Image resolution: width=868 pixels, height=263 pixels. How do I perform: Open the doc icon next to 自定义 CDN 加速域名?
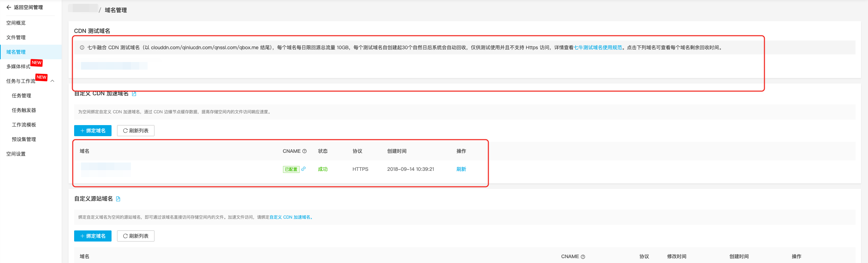point(134,94)
